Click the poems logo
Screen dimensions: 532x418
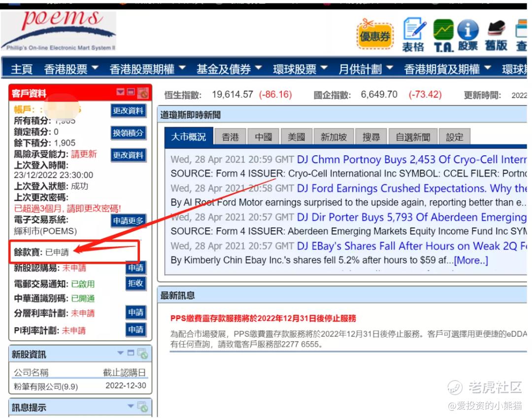coord(59,31)
